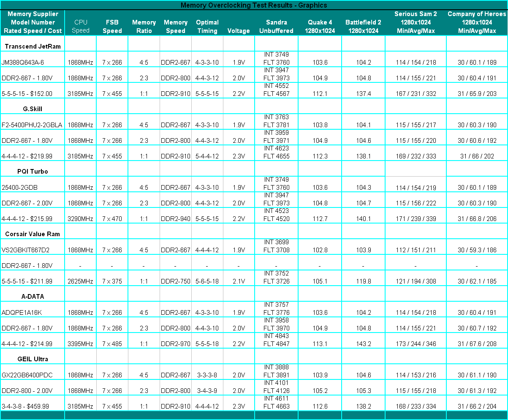Click model number "JM388Q643A-6"
Screen dimensions: 508x420
(x=23, y=62)
